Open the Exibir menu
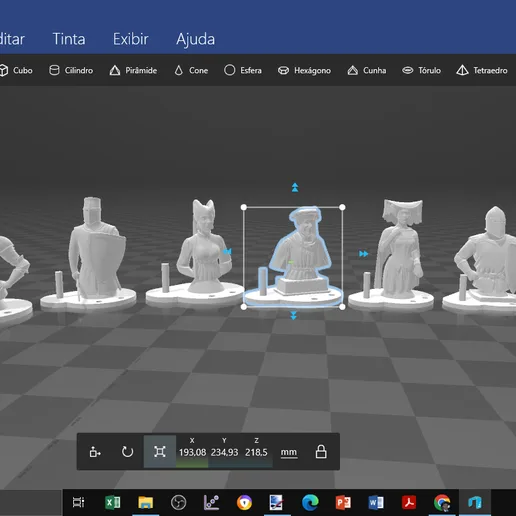The height and width of the screenshot is (516, 516). click(x=131, y=39)
